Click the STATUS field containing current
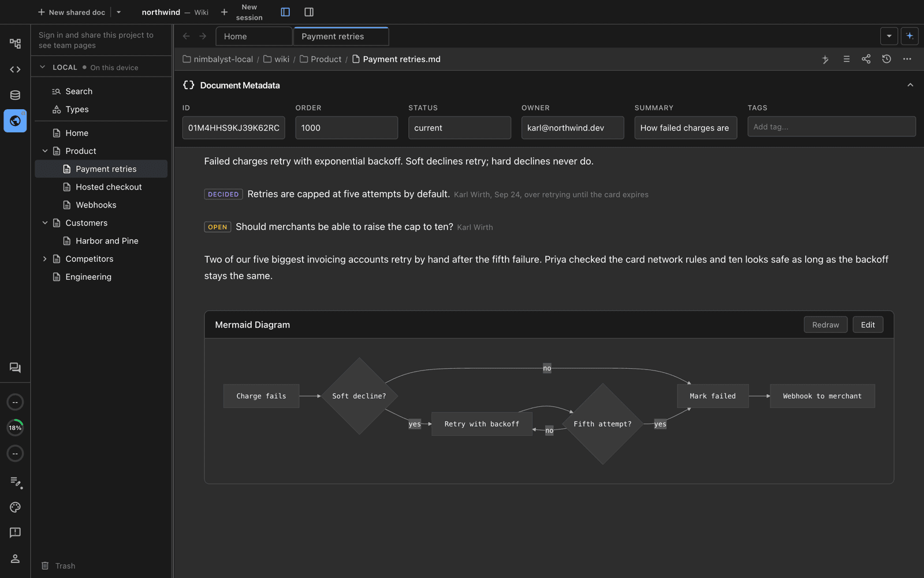 point(460,128)
